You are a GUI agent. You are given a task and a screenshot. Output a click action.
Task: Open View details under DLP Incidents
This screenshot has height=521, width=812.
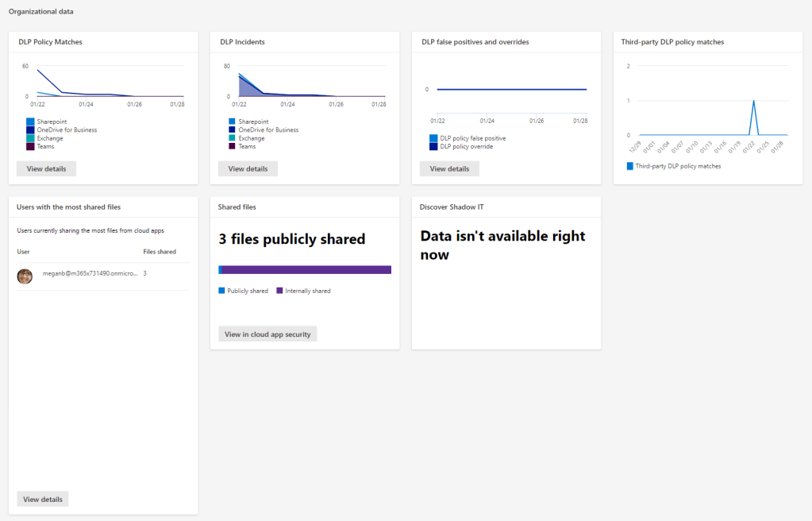[248, 168]
